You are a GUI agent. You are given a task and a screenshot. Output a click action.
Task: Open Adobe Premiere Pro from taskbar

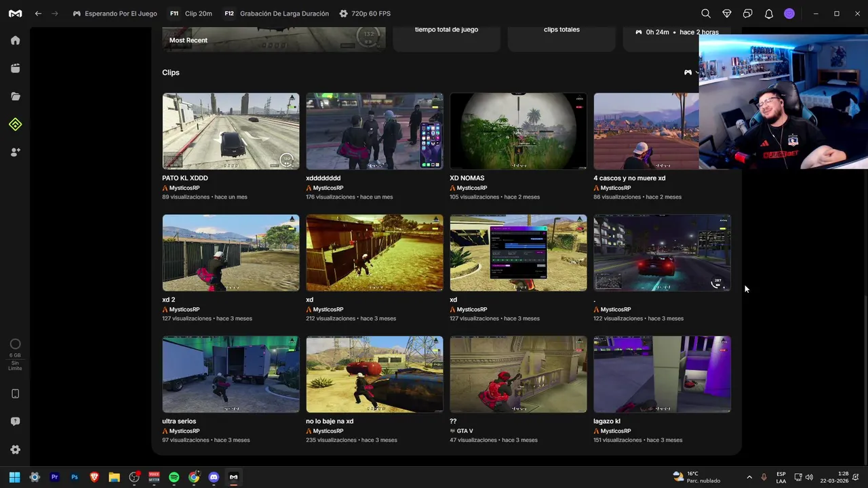click(54, 477)
